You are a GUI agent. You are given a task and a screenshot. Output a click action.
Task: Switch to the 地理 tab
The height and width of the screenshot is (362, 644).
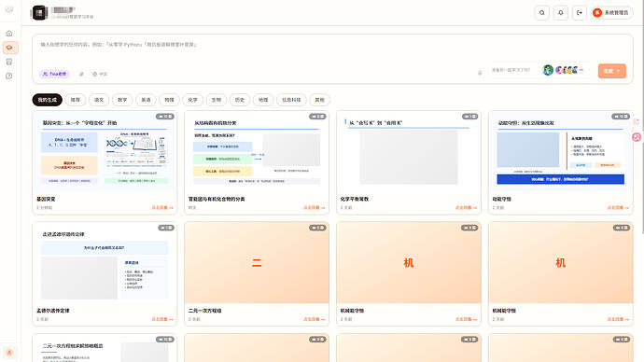tap(263, 100)
